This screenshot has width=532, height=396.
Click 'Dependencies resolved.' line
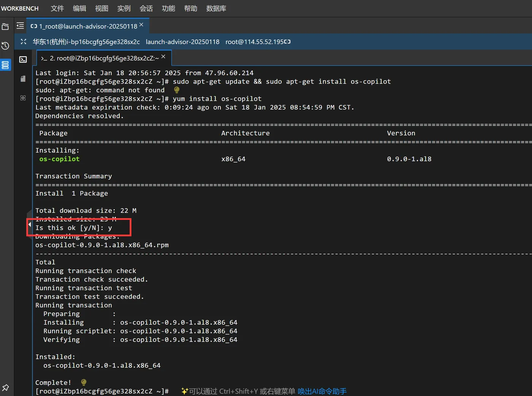point(79,116)
